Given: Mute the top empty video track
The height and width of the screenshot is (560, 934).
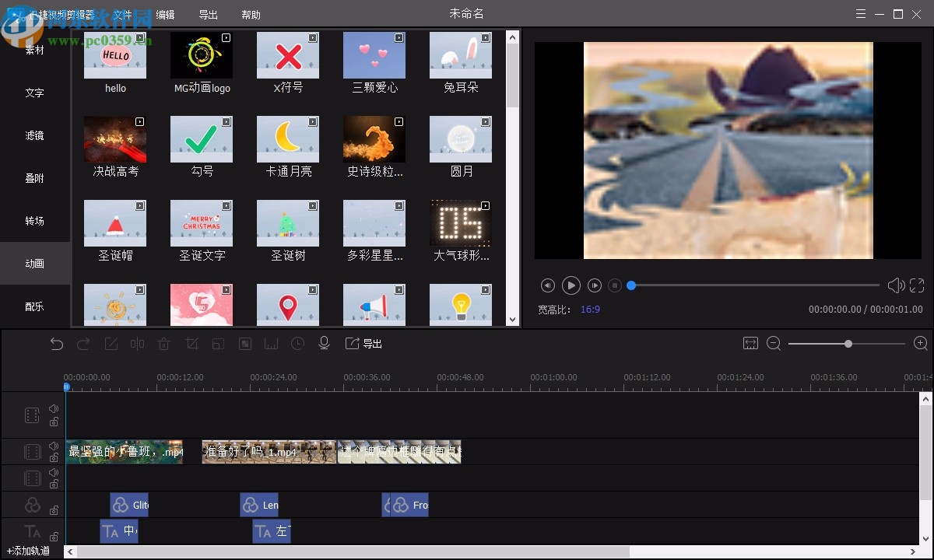Looking at the screenshot, I should point(54,409).
